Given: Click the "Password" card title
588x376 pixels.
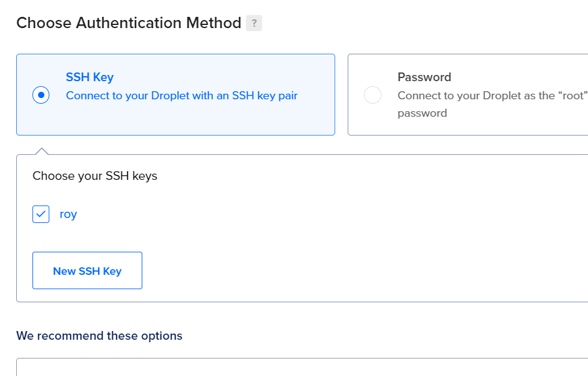Looking at the screenshot, I should click(x=424, y=77).
